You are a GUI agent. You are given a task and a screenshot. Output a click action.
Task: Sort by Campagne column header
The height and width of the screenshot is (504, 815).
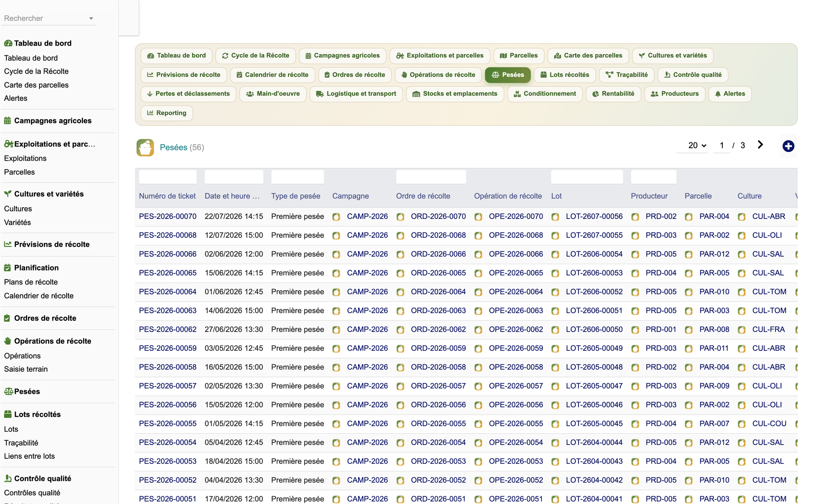click(351, 196)
